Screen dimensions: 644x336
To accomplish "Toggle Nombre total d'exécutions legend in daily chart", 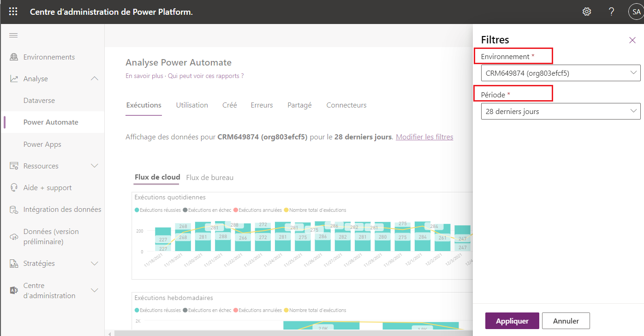I will click(x=315, y=210).
